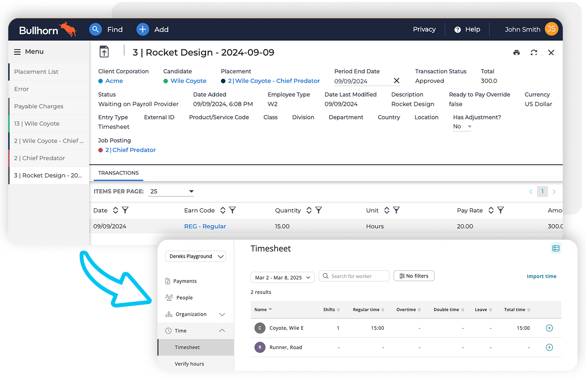Open Placement List in sidebar
Screen dimensions: 586x392
[x=49, y=72]
